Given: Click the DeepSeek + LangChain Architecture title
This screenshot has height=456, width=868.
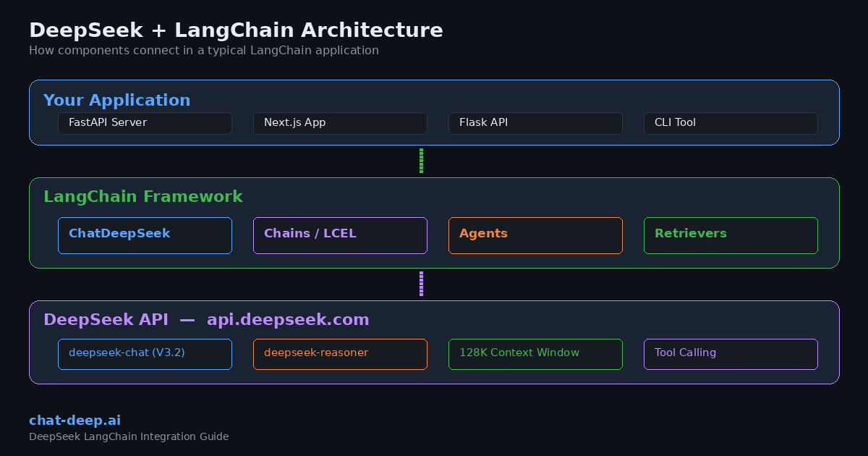Looking at the screenshot, I should click(236, 30).
